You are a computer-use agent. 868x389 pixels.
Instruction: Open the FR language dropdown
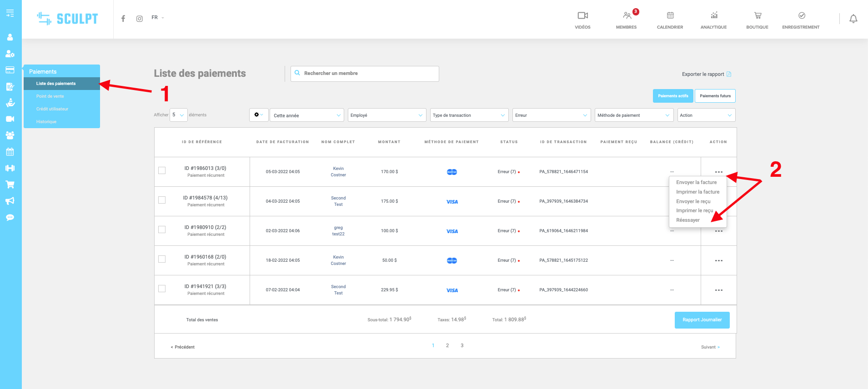pos(158,18)
